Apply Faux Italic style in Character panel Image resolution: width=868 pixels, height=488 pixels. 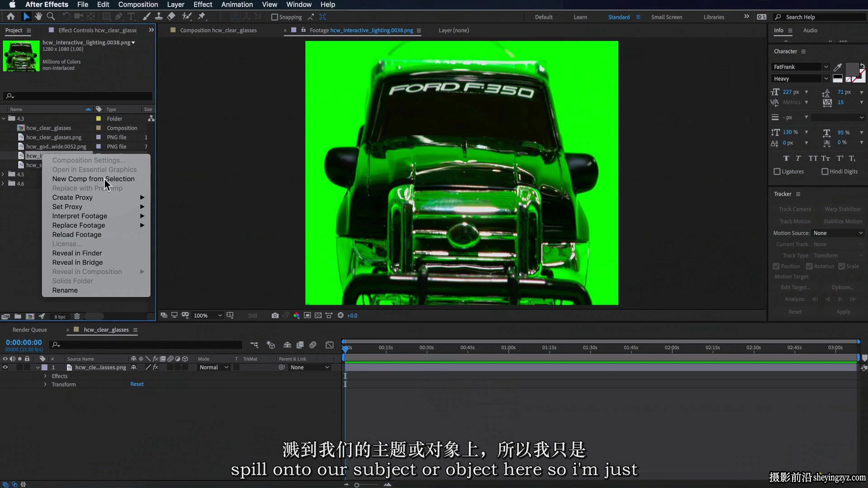pos(798,158)
